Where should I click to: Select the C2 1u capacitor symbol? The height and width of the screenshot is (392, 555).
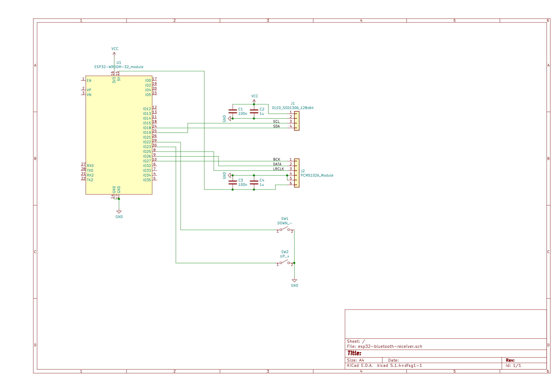tap(254, 111)
